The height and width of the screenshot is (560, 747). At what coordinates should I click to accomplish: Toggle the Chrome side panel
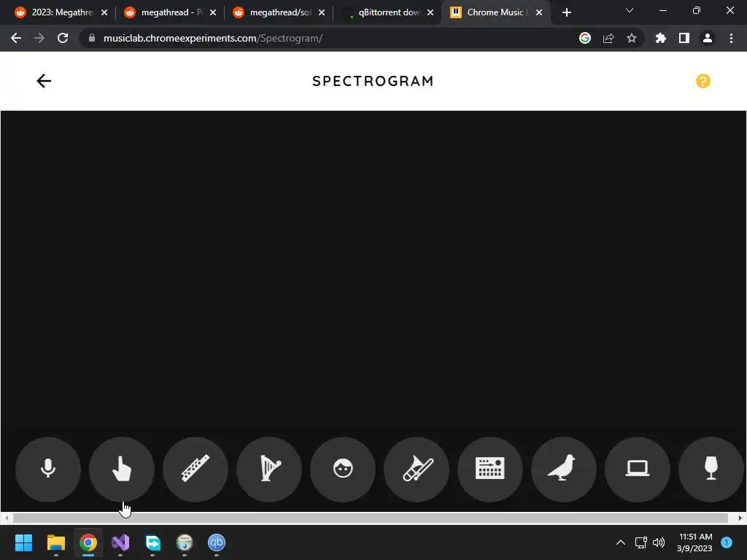pos(684,38)
